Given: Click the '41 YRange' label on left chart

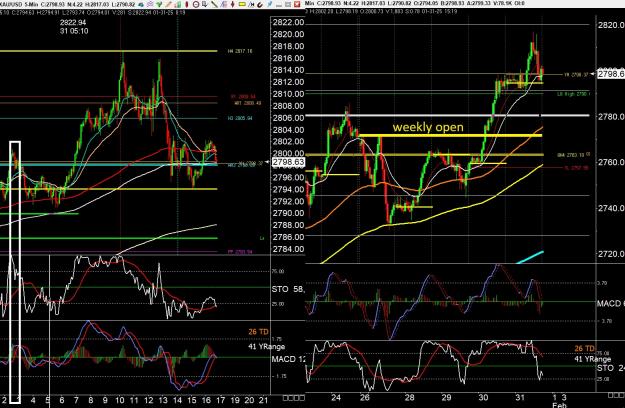Looking at the screenshot, I should coord(266,347).
